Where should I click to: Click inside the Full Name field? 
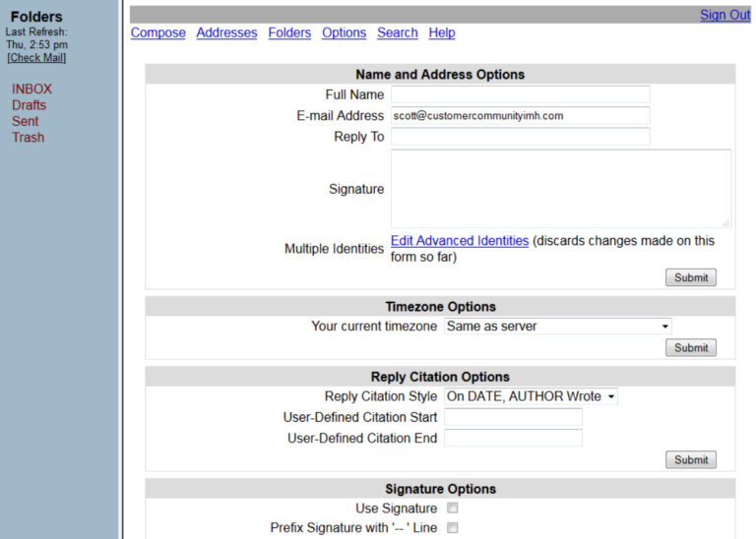tap(520, 94)
